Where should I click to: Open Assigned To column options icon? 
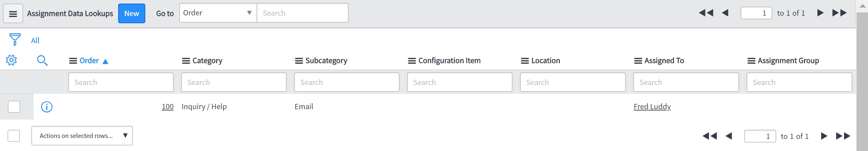coord(638,61)
